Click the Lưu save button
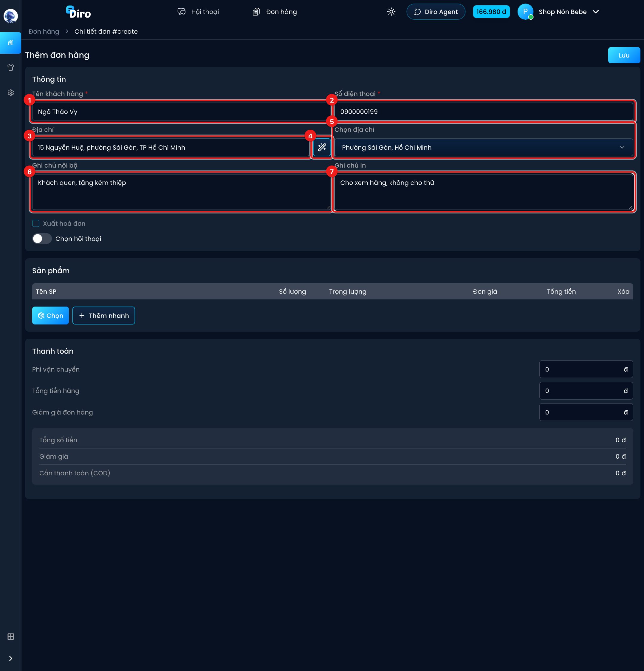644x671 pixels. click(624, 55)
